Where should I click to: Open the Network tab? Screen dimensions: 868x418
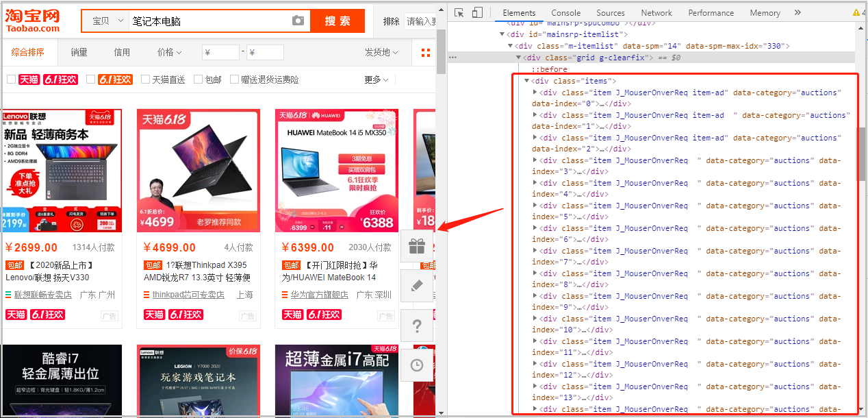click(x=656, y=12)
